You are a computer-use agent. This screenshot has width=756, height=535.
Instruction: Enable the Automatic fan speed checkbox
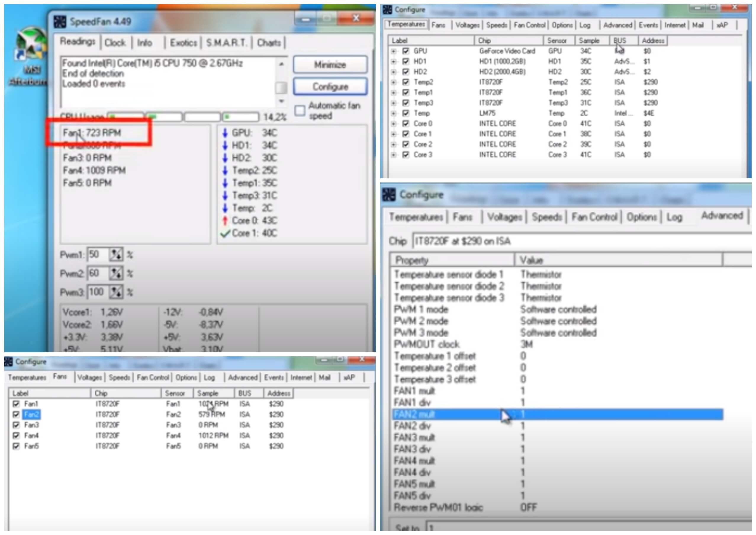(x=300, y=110)
